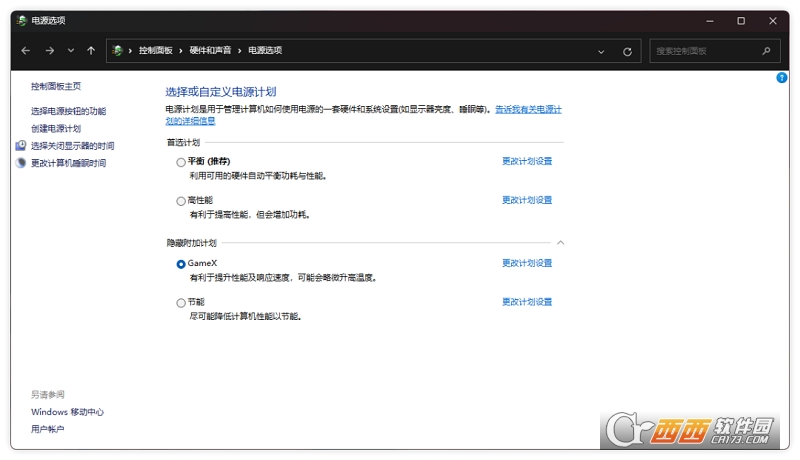Expand the chevron after 控制面板 breadcrumb
800x460 pixels.
tap(181, 50)
